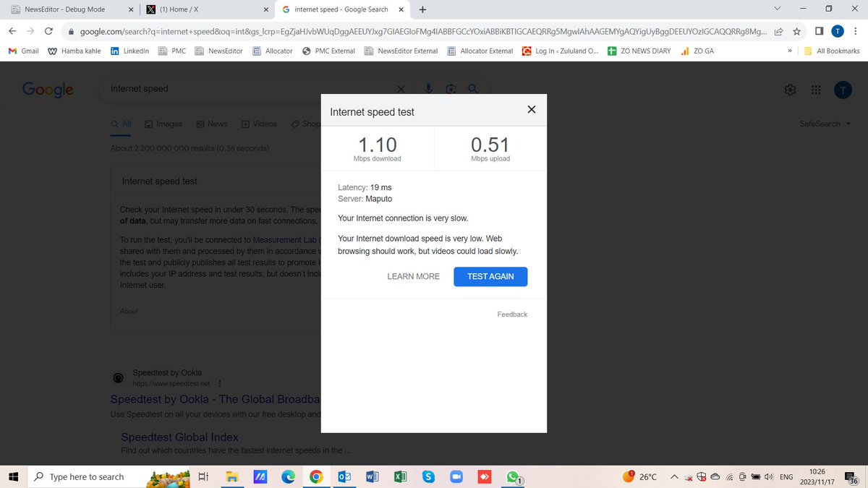This screenshot has width=868, height=488.
Task: Open the LEARN MORE link
Action: (x=413, y=277)
